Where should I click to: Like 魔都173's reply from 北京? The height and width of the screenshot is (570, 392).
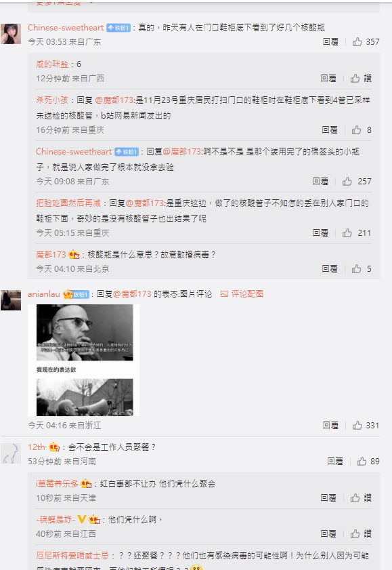coord(362,268)
